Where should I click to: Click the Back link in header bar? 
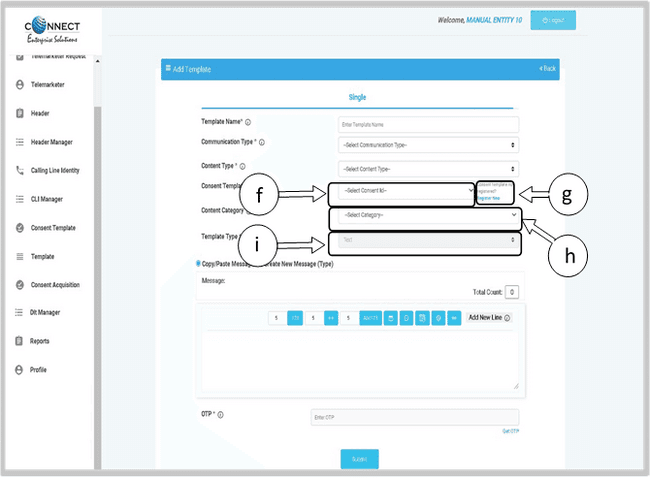(546, 69)
